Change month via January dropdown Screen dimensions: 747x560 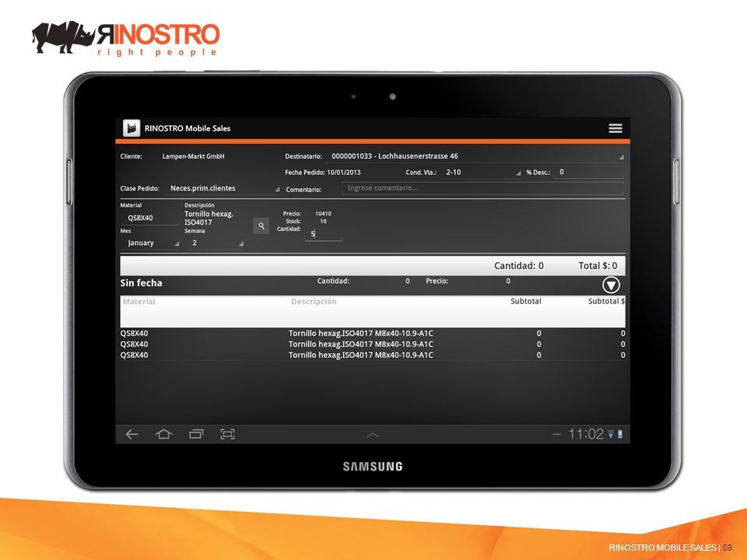(x=152, y=243)
